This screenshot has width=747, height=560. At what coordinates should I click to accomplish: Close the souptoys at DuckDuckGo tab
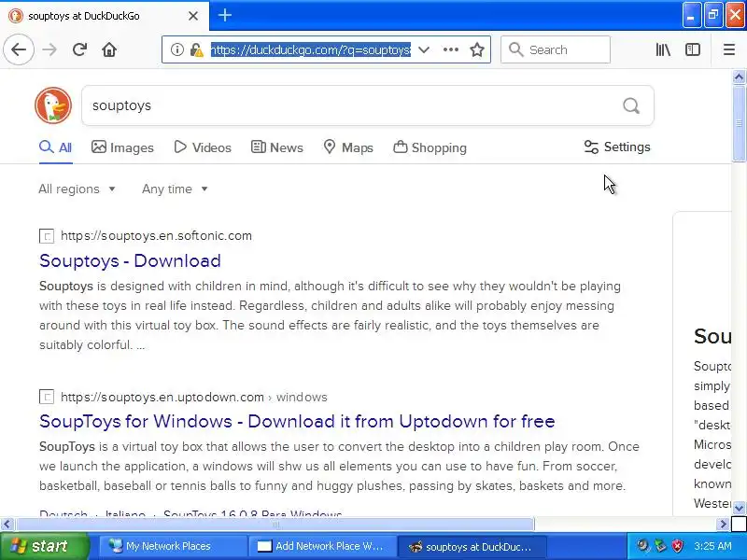pyautogui.click(x=193, y=16)
